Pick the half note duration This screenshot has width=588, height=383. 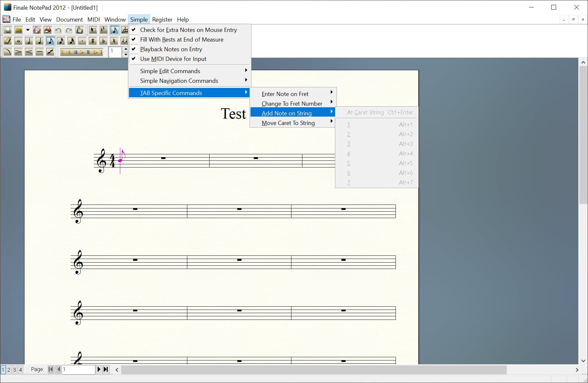[29, 41]
